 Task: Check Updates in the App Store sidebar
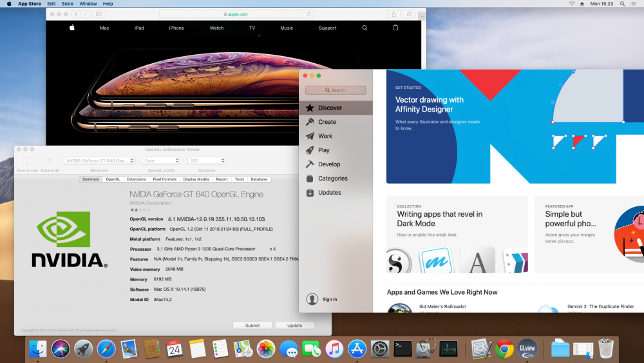(336, 192)
